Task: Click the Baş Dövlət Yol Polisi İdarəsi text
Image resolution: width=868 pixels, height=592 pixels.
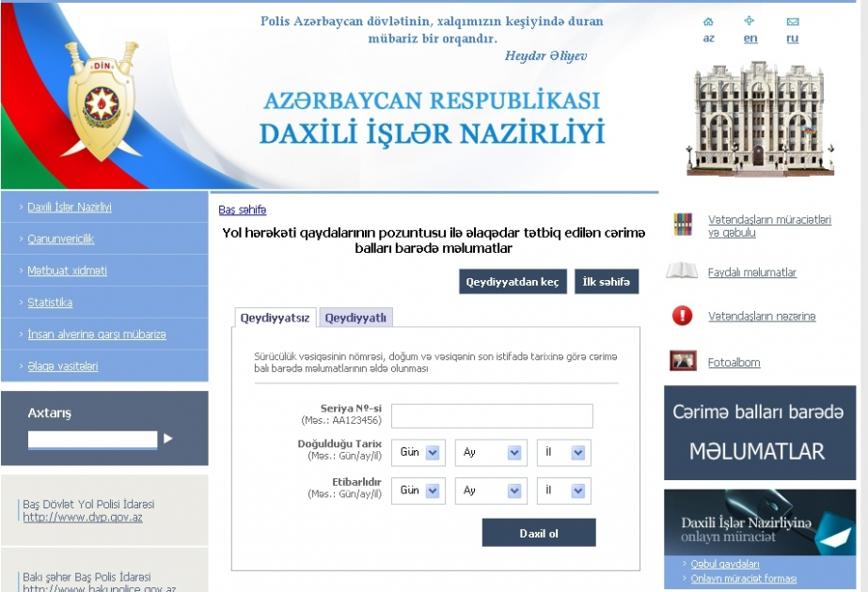Action: click(88, 504)
